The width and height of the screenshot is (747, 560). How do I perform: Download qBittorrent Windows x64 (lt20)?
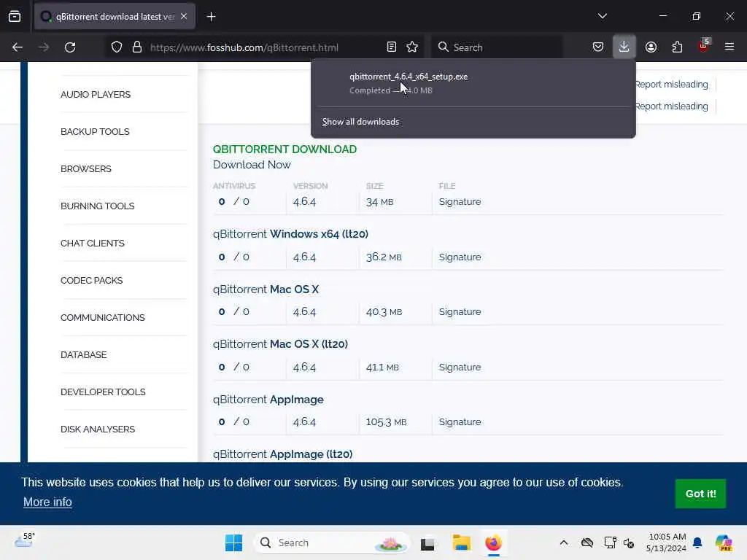pos(290,234)
